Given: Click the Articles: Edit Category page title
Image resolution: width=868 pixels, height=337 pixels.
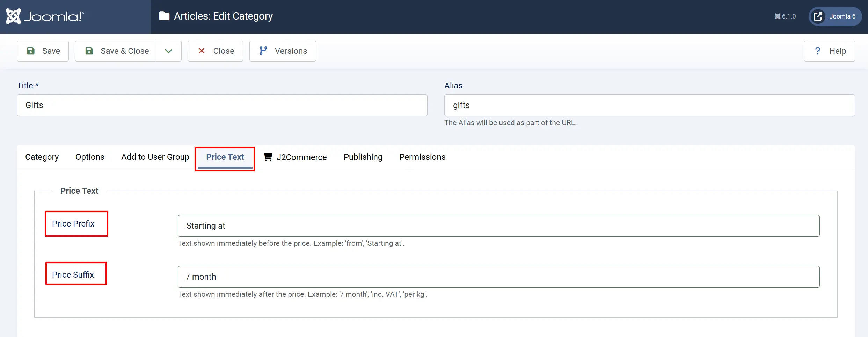Looking at the screenshot, I should (223, 16).
